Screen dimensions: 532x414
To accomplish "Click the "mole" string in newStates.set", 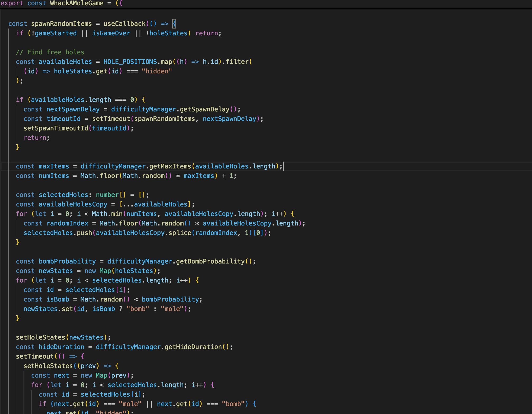I will [x=172, y=309].
